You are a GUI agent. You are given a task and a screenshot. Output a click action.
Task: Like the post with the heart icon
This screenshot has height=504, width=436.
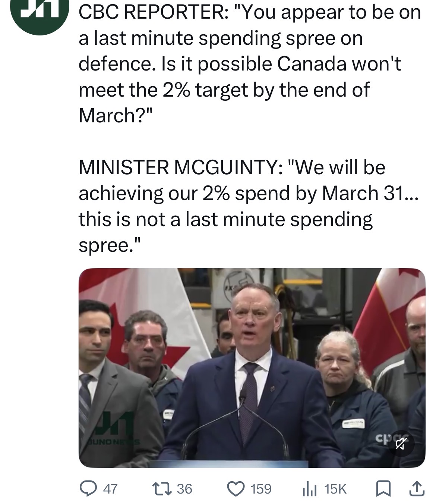(236, 488)
